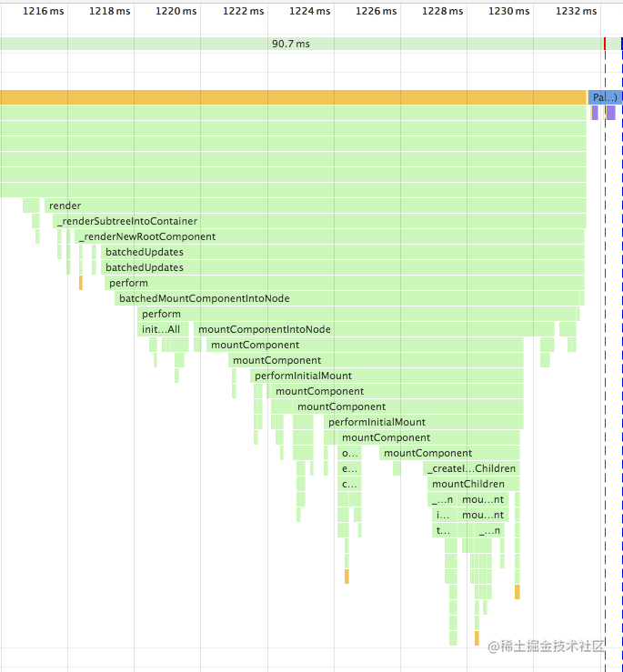
Task: Click the c… truncated call bar
Action: point(349,484)
